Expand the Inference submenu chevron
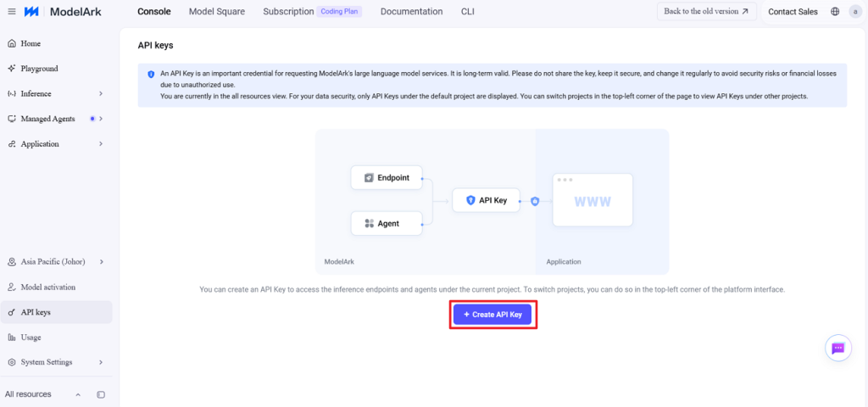This screenshot has width=868, height=407. [x=101, y=93]
